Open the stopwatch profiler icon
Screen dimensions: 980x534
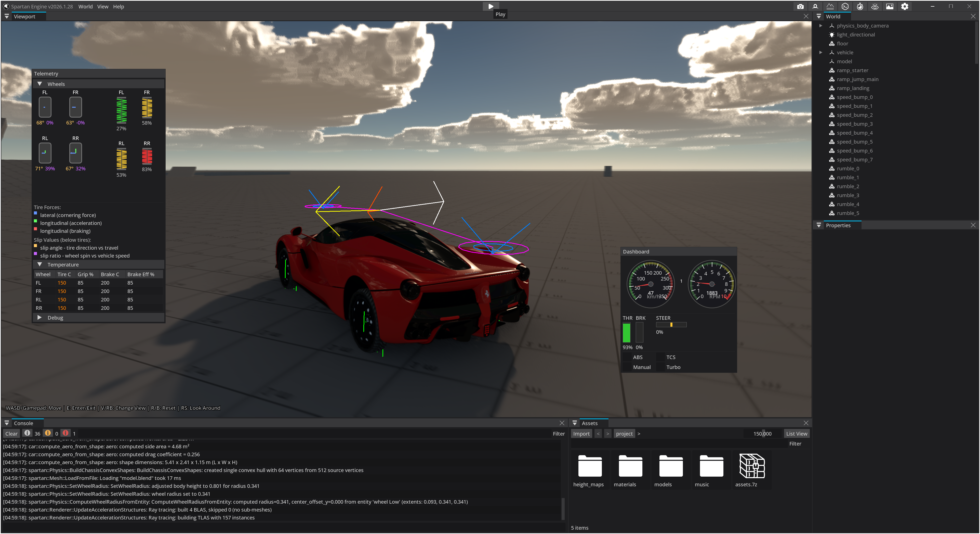tap(860, 6)
